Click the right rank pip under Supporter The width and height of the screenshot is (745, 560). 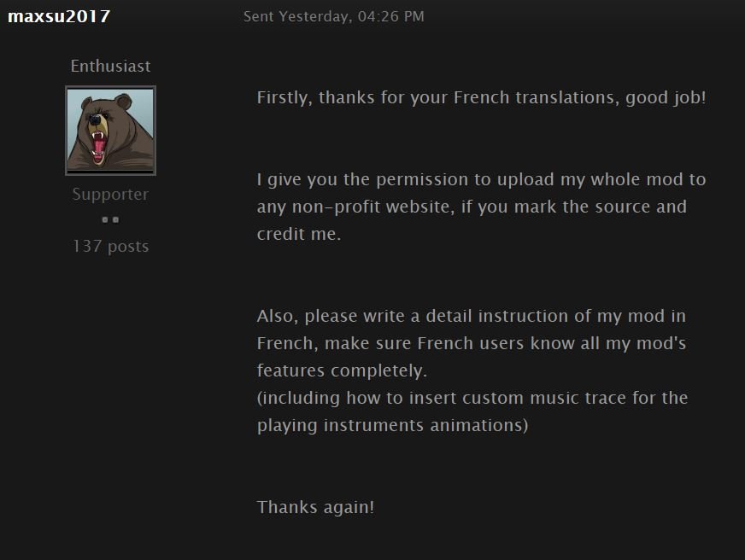click(116, 219)
